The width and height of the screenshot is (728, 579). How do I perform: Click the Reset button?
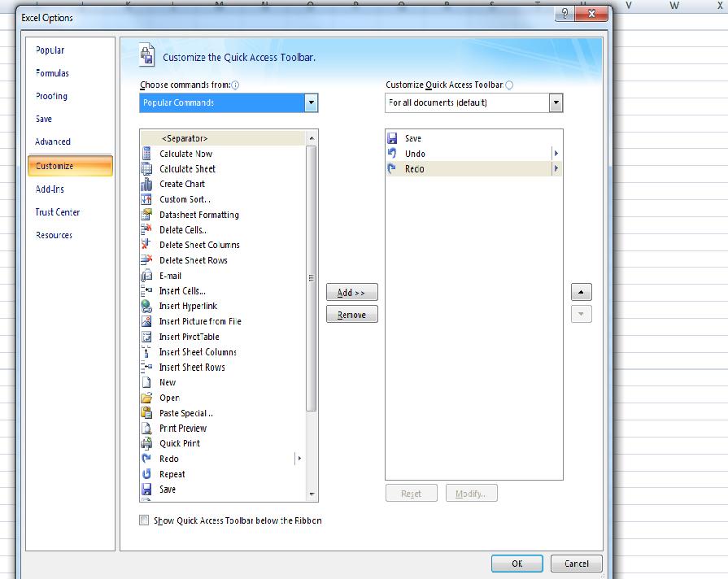point(412,494)
